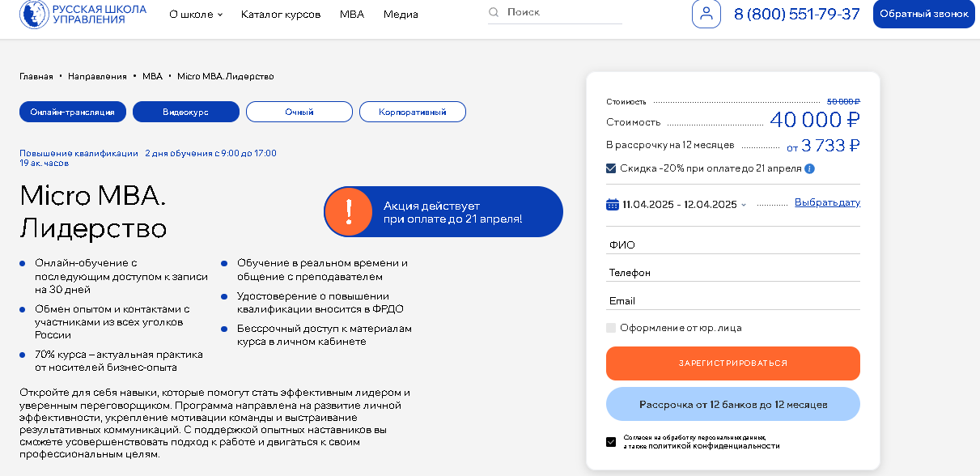Click the Обратный звонок button
The height and width of the screenshot is (476, 980).
coord(924,14)
